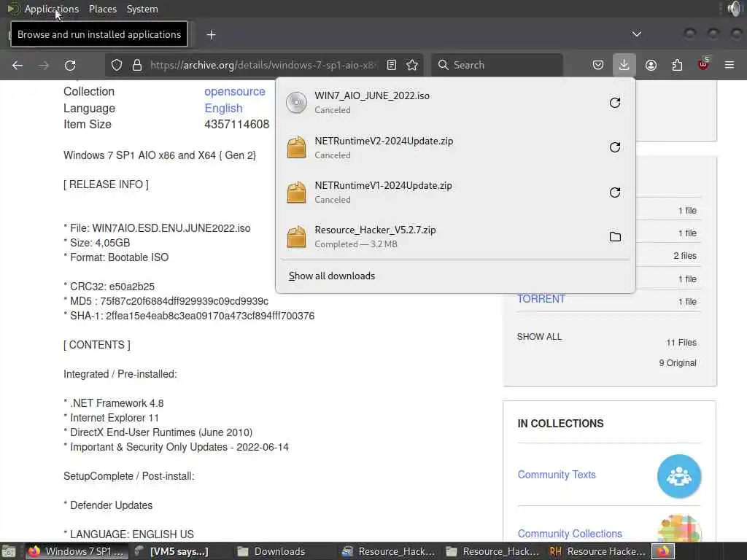Switch to Resource Hacker app taskbar window
This screenshot has height=560, width=747.
tap(597, 551)
